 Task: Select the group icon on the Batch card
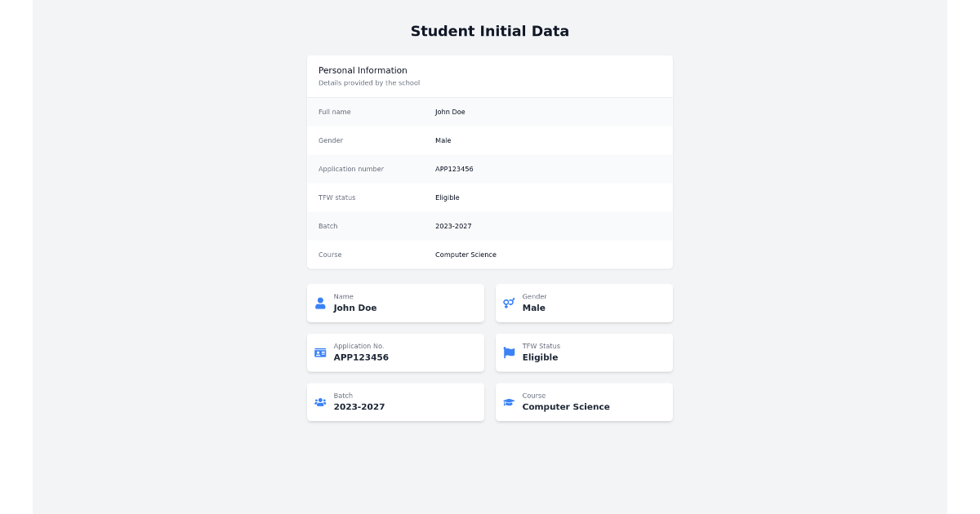pos(320,401)
